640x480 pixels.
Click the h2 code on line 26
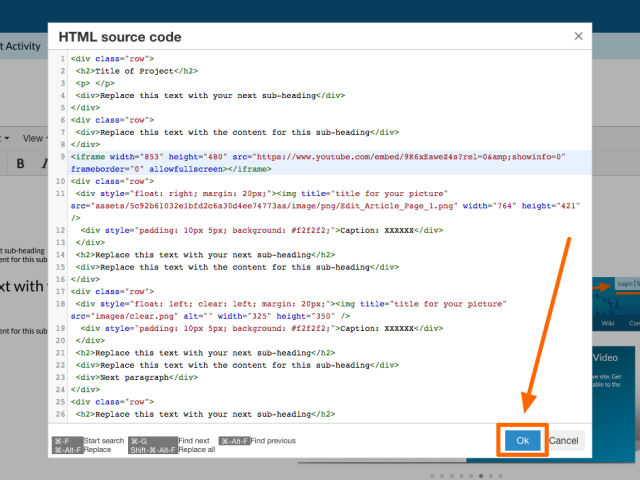point(205,414)
